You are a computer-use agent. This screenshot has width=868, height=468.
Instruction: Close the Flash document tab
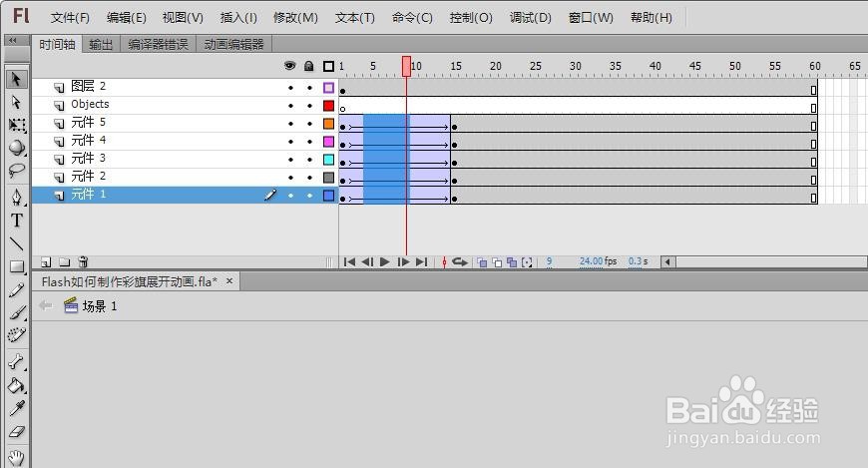pyautogui.click(x=229, y=281)
